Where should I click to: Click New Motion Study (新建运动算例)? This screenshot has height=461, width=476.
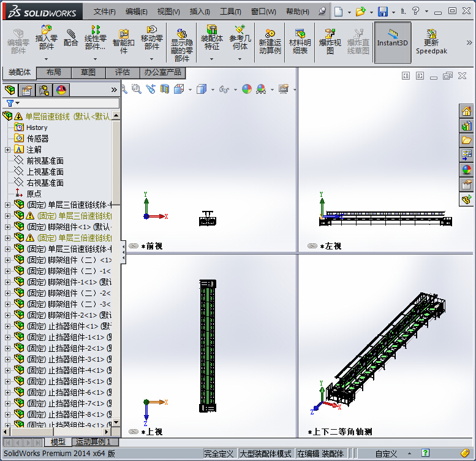[x=270, y=42]
